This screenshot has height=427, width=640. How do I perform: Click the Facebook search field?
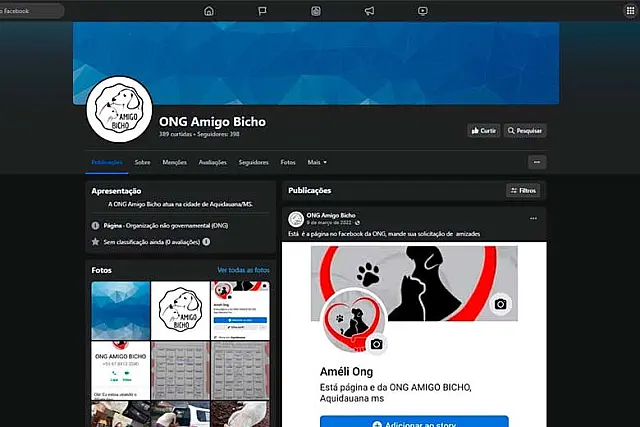pos(31,11)
